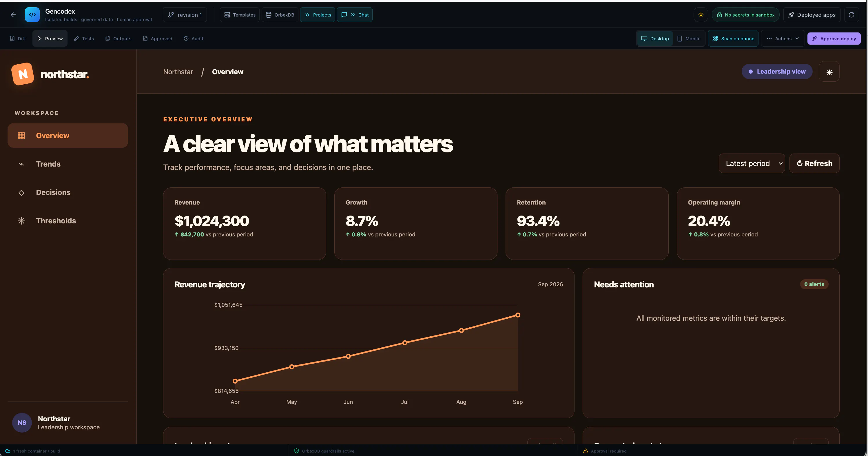The image size is (868, 456).
Task: Select the Preview tab
Action: pos(50,39)
